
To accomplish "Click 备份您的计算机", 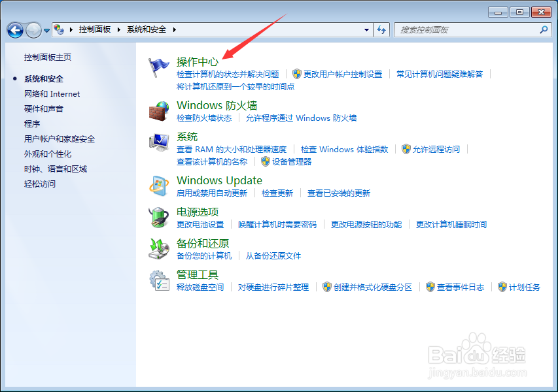I will coord(204,255).
